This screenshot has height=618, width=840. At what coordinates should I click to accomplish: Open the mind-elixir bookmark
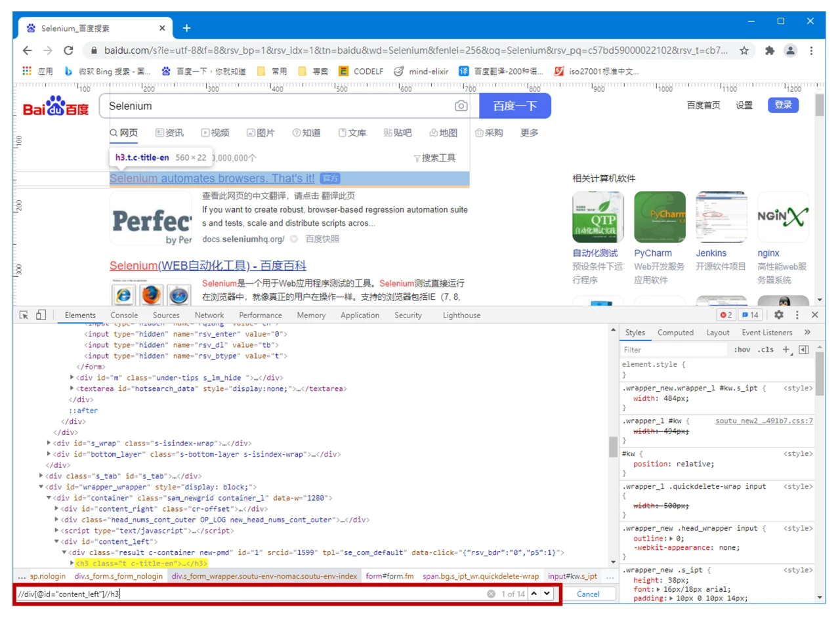click(421, 72)
